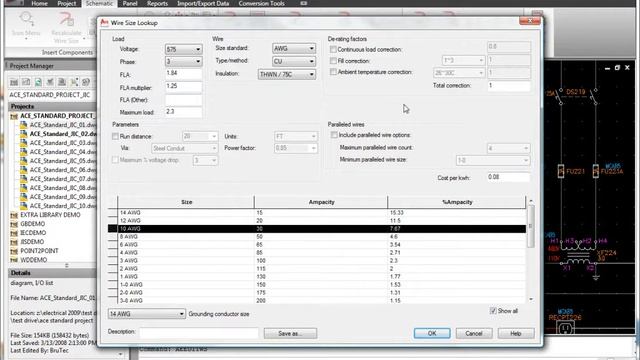Image resolution: width=640 pixels, height=360 pixels.
Task: Select the 2 AWG row
Action: point(317,269)
